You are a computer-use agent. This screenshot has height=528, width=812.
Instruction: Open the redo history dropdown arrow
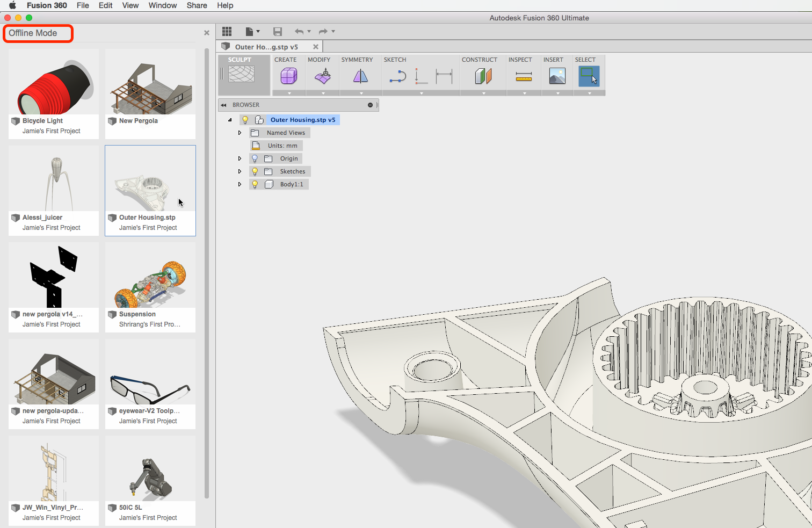[x=333, y=32]
